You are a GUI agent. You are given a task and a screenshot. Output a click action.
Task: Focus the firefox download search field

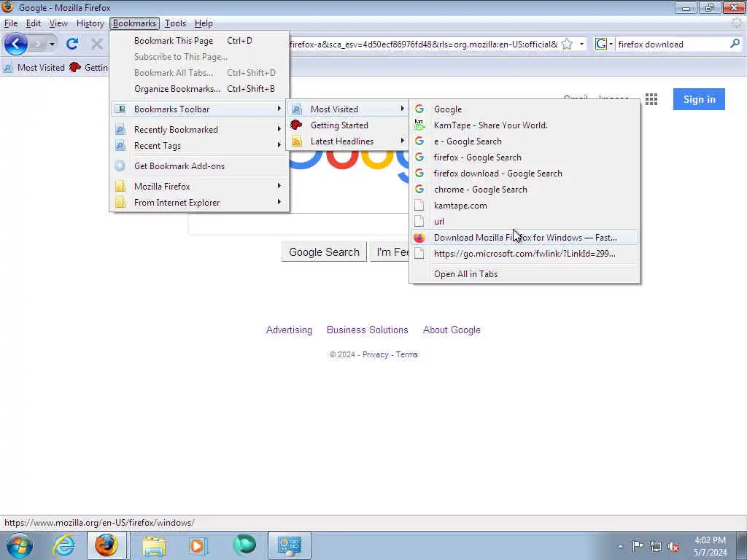coord(672,44)
